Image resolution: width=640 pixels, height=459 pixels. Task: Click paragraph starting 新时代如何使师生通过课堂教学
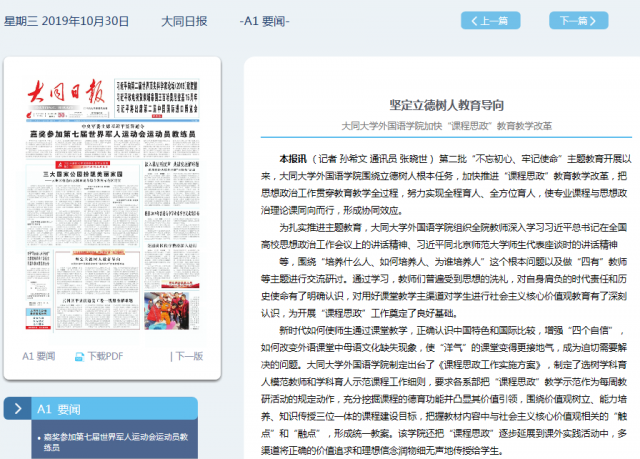(x=444, y=390)
